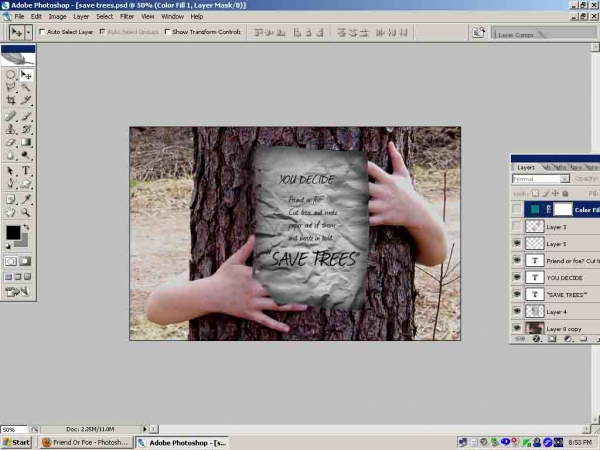Select the Elliptical Marquee tool
Image resolution: width=600 pixels, height=450 pixels.
[x=10, y=75]
